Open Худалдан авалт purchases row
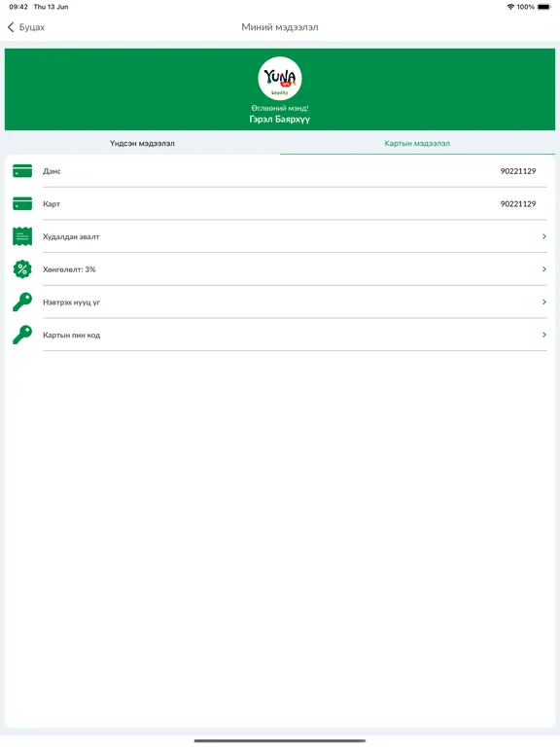This screenshot has height=747, width=560. pos(280,236)
